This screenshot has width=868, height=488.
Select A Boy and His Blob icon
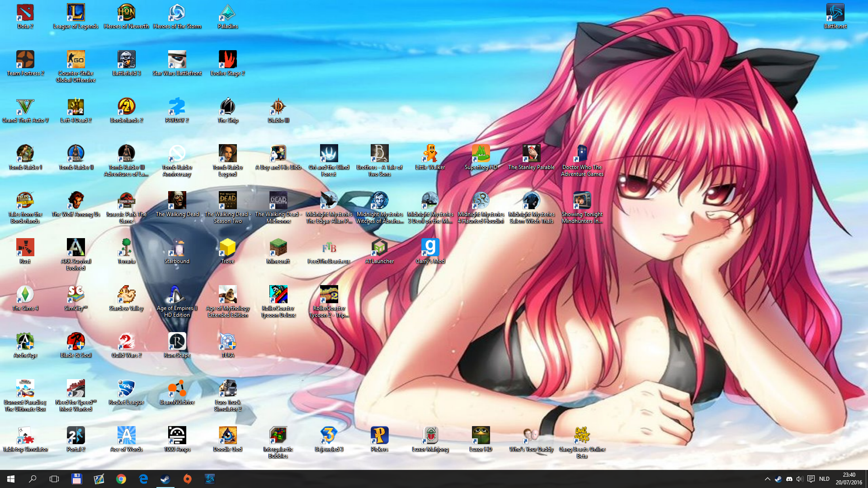click(278, 157)
